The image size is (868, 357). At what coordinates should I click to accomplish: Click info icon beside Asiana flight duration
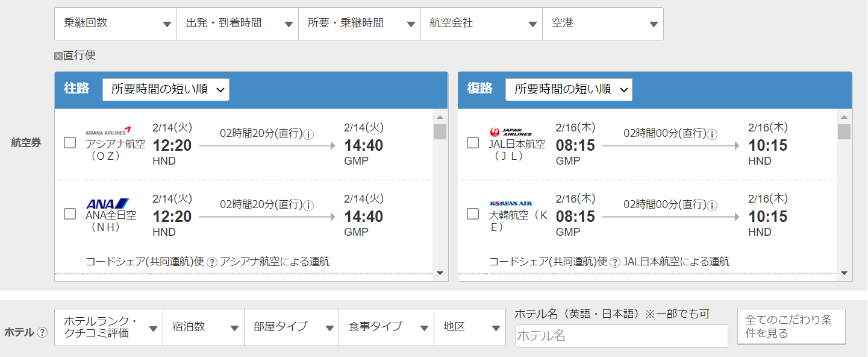308,134
